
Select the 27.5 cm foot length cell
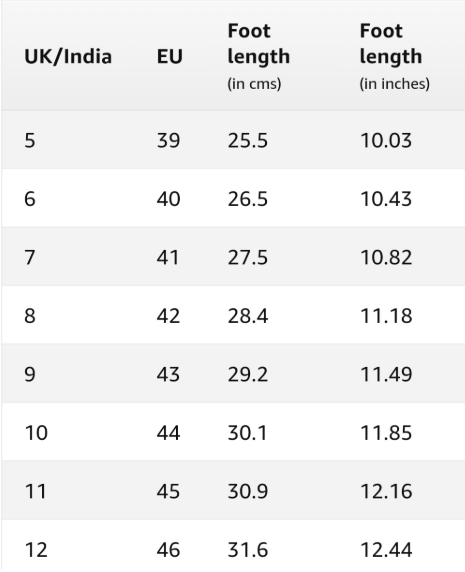click(248, 257)
